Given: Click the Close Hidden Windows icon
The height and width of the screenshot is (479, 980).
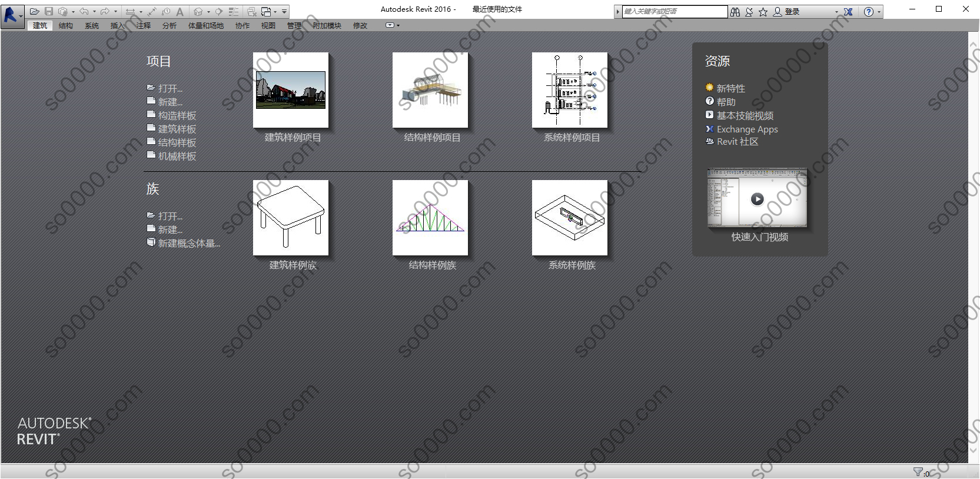Looking at the screenshot, I should (x=251, y=11).
